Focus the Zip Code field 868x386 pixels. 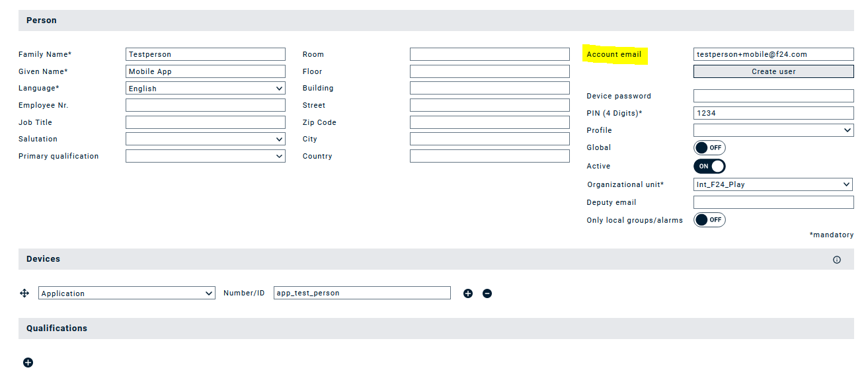pos(490,122)
